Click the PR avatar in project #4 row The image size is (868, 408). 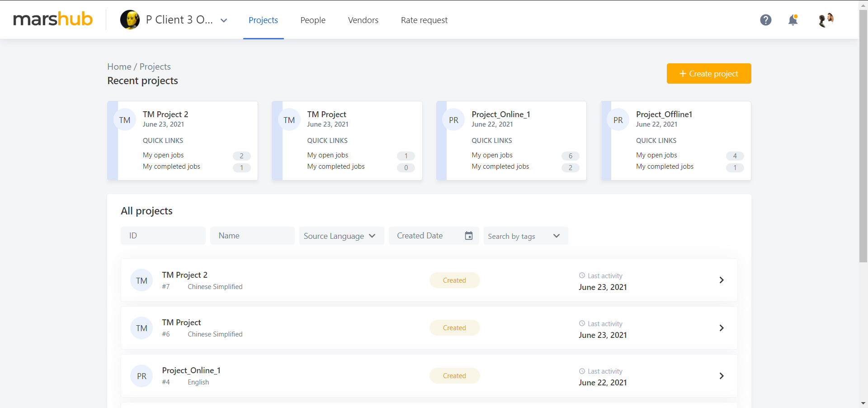tap(142, 376)
